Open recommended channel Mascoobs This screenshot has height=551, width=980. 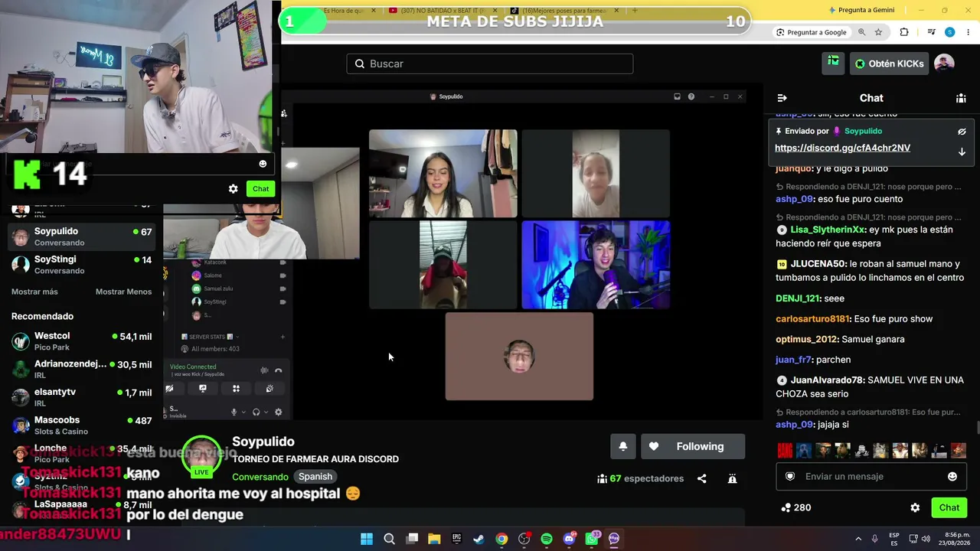[x=81, y=425]
